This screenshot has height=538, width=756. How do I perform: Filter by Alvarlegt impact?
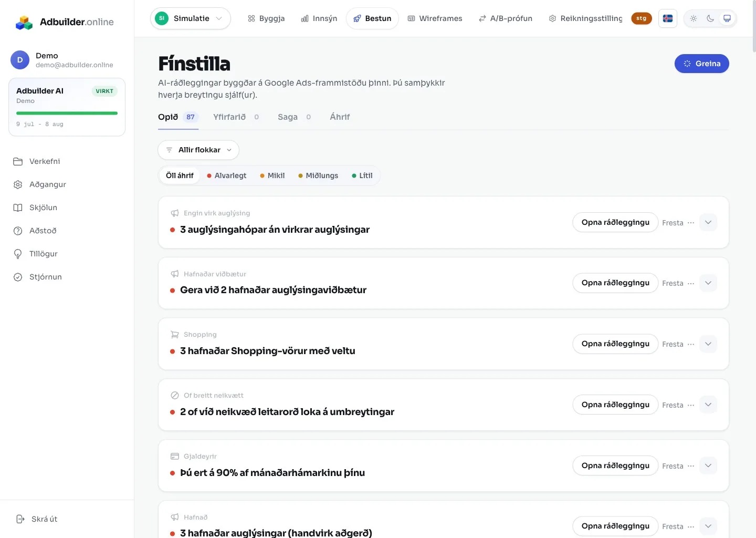[226, 175]
